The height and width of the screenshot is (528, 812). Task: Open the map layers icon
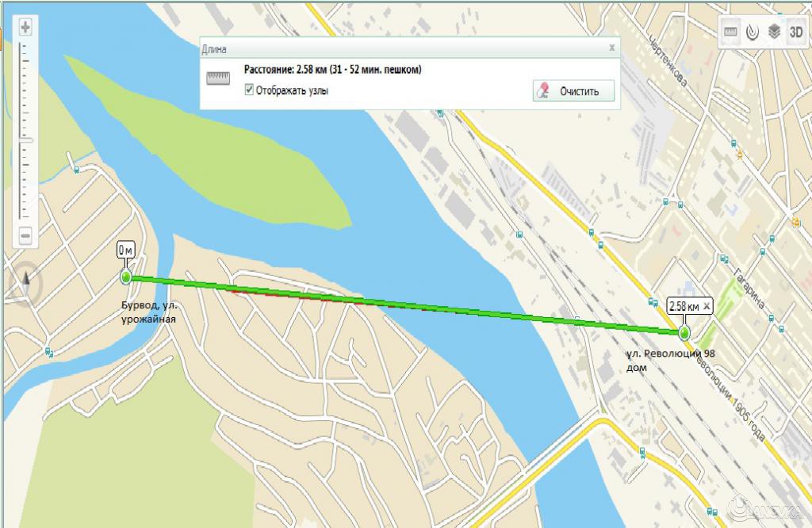click(x=774, y=32)
